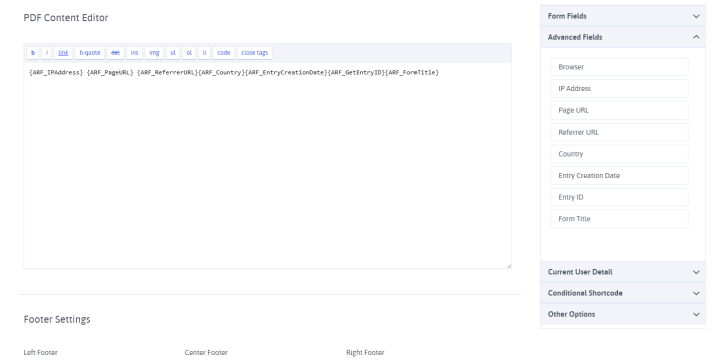Click the bold 'b' toolbar button
This screenshot has width=715, height=362.
click(x=33, y=53)
